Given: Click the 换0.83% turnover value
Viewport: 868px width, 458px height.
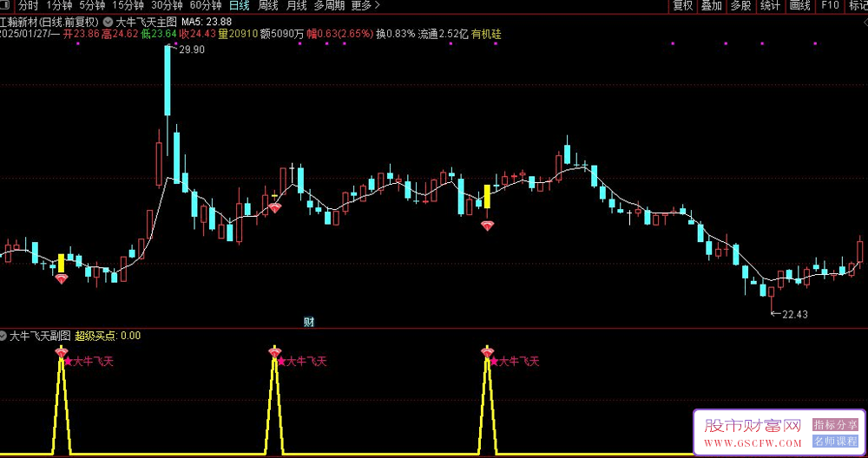Looking at the screenshot, I should 395,35.
